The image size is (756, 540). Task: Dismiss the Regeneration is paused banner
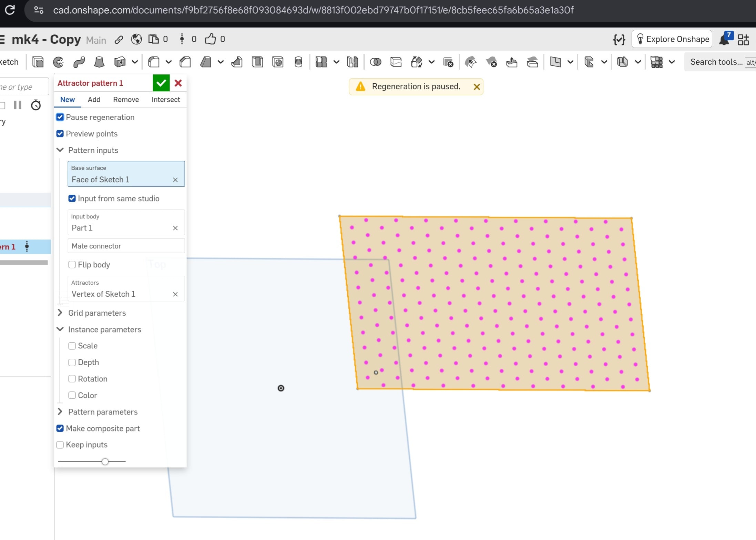477,87
